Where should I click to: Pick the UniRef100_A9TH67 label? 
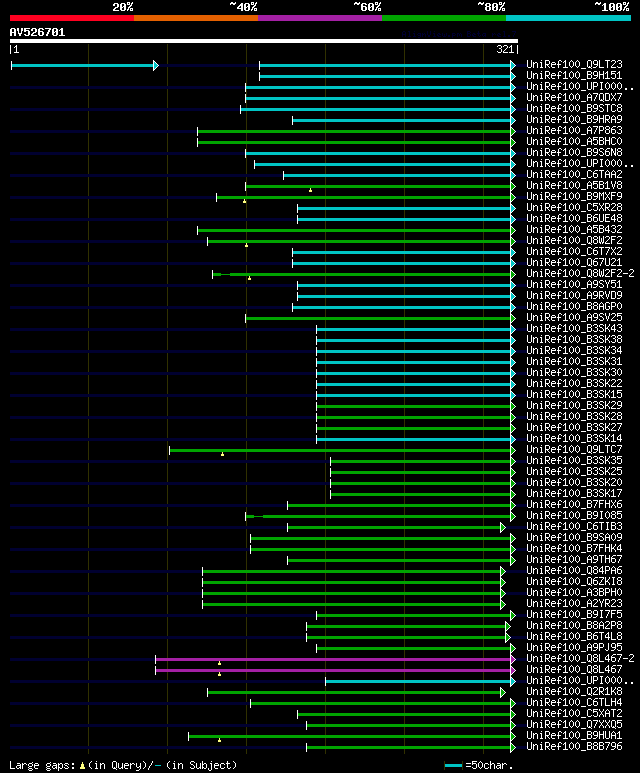[574, 559]
